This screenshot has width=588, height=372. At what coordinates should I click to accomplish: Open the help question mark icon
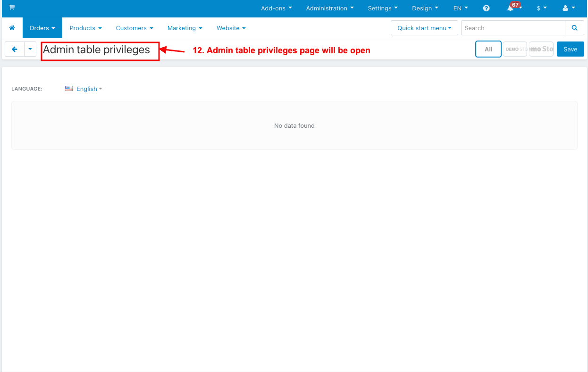[x=487, y=8]
